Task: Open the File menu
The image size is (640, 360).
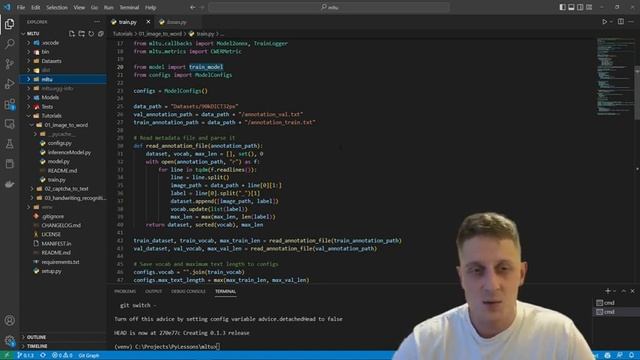Action: point(21,7)
